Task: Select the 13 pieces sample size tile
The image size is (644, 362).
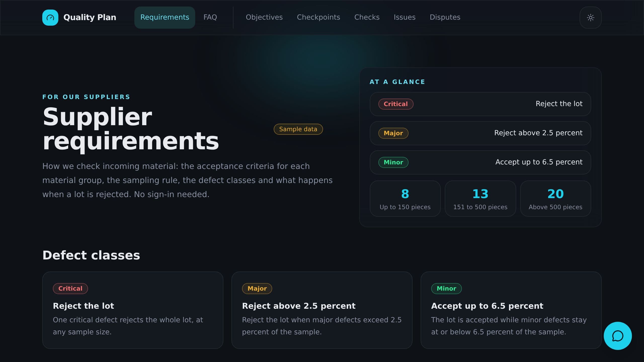Action: [480, 199]
